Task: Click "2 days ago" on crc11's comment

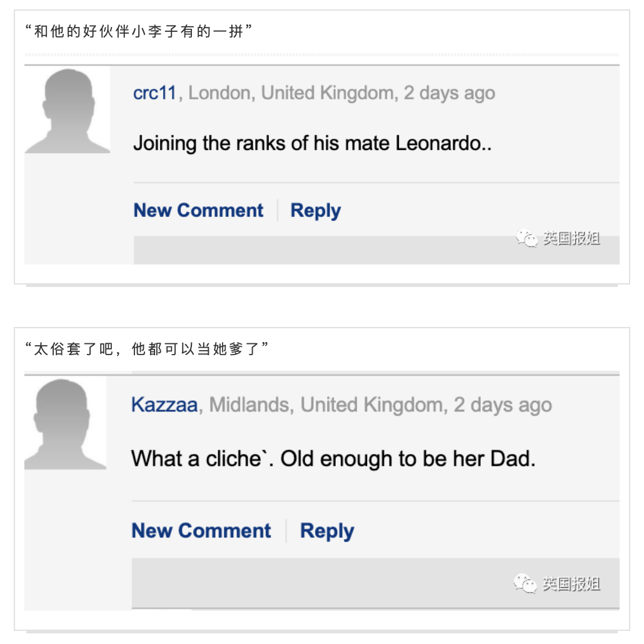Action: [449, 93]
